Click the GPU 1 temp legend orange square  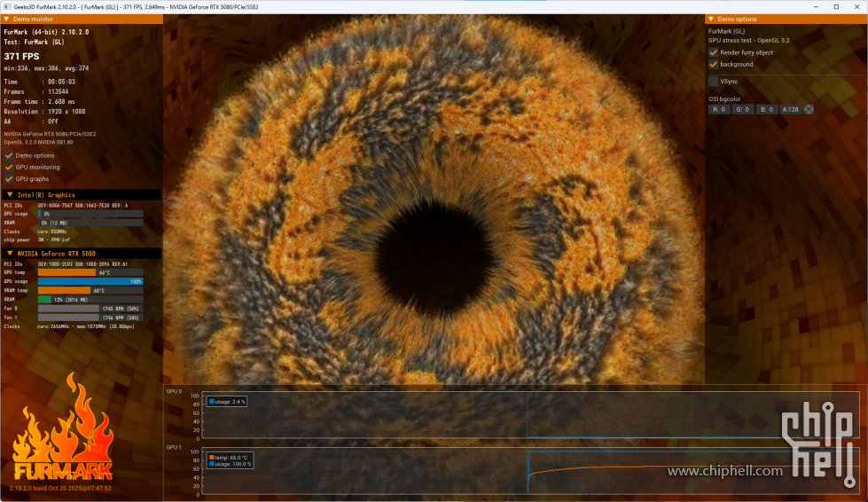(x=210, y=458)
